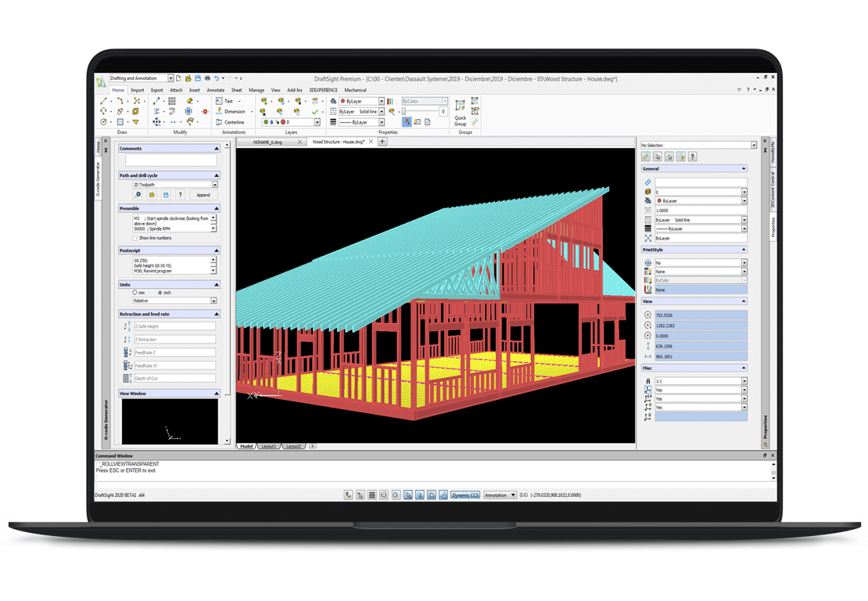Click the Pattern array tool in Modify
This screenshot has height=601, width=868.
(x=172, y=101)
